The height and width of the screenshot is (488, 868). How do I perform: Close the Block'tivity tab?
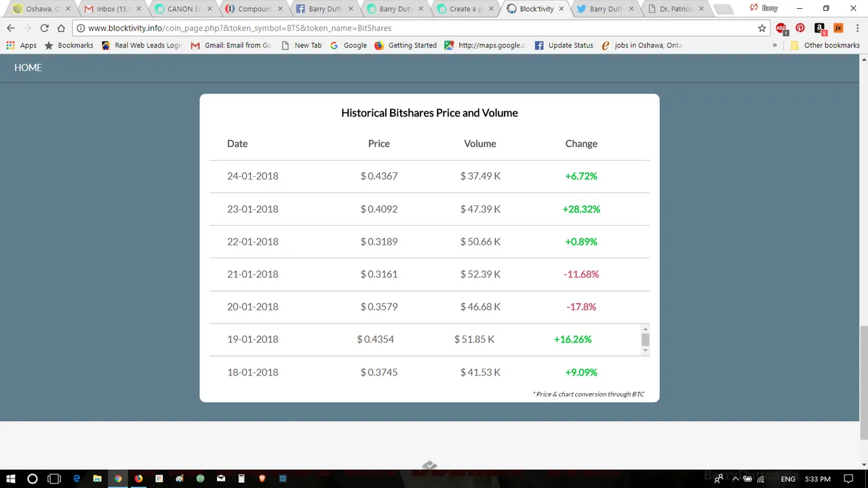[562, 9]
